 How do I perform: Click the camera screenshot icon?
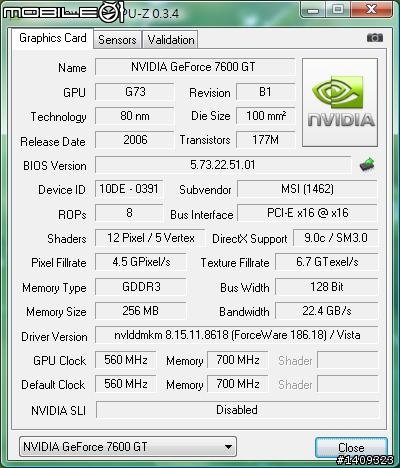pyautogui.click(x=375, y=38)
